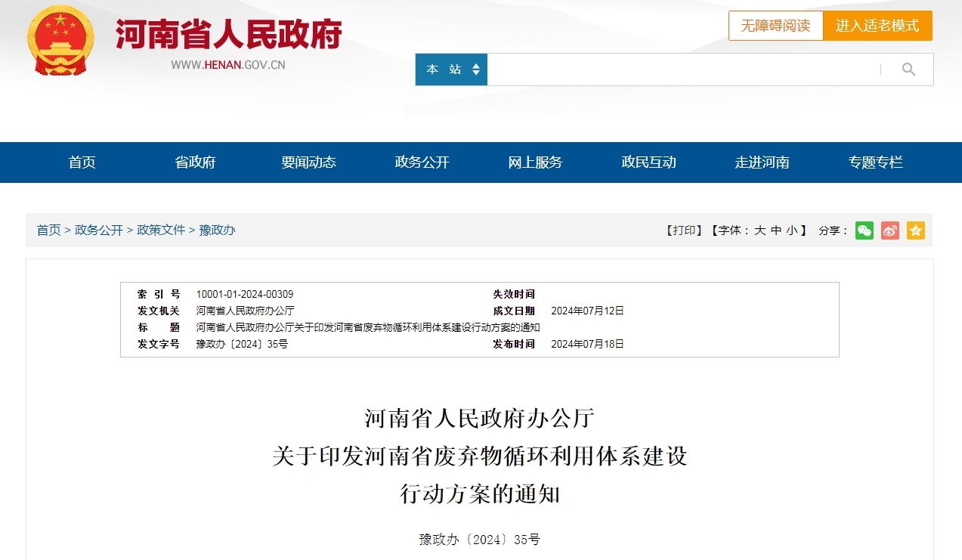Add page to favorites with the star icon
Screen dimensions: 962x560
pyautogui.click(x=915, y=230)
